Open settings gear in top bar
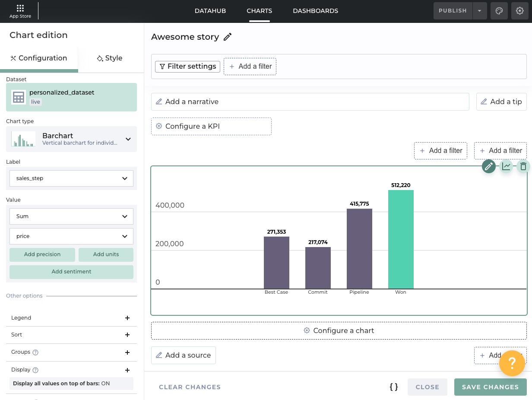 (x=520, y=11)
